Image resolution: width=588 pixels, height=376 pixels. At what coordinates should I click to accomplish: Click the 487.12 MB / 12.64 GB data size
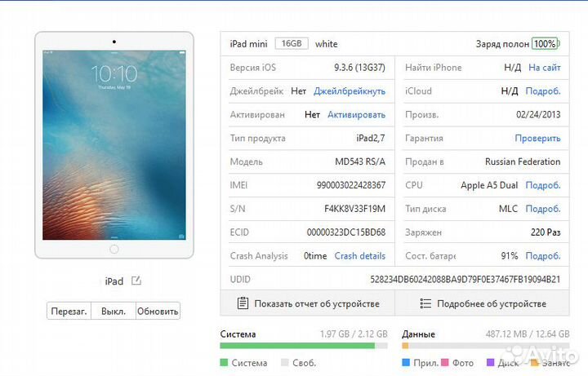coord(528,334)
